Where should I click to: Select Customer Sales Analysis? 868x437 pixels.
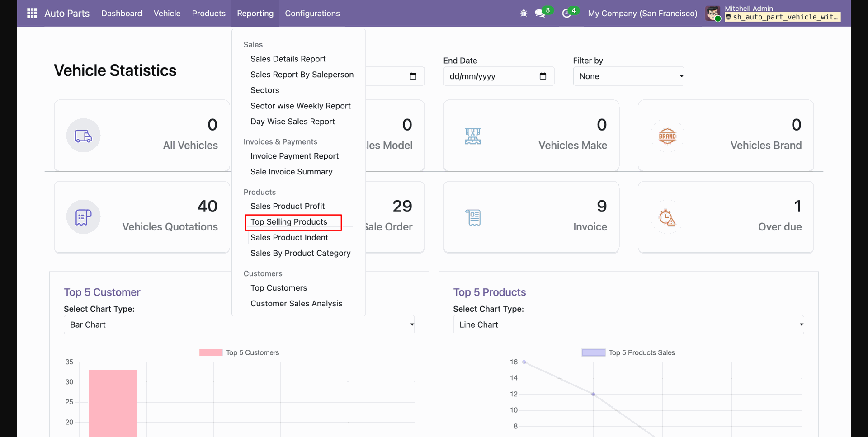[296, 304]
